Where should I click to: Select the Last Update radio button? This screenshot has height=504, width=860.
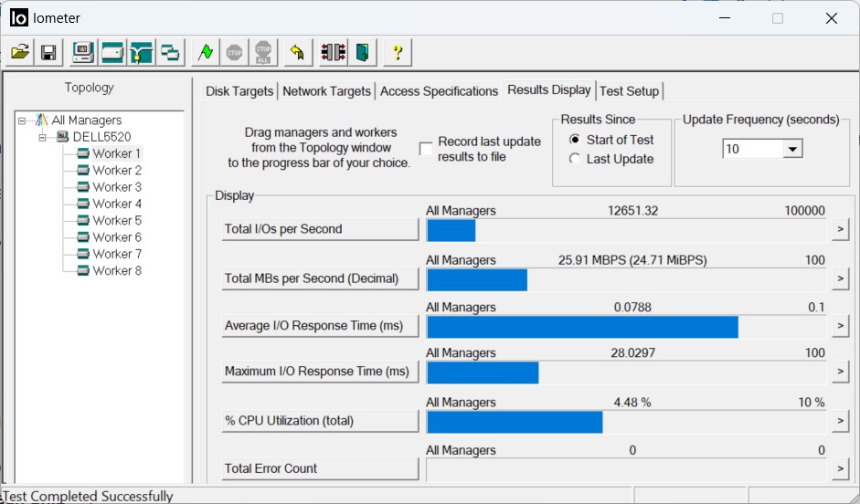pyautogui.click(x=575, y=159)
